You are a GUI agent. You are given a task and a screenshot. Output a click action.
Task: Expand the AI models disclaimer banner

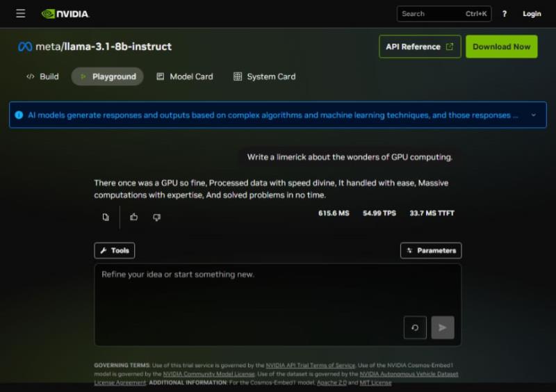[x=533, y=115]
